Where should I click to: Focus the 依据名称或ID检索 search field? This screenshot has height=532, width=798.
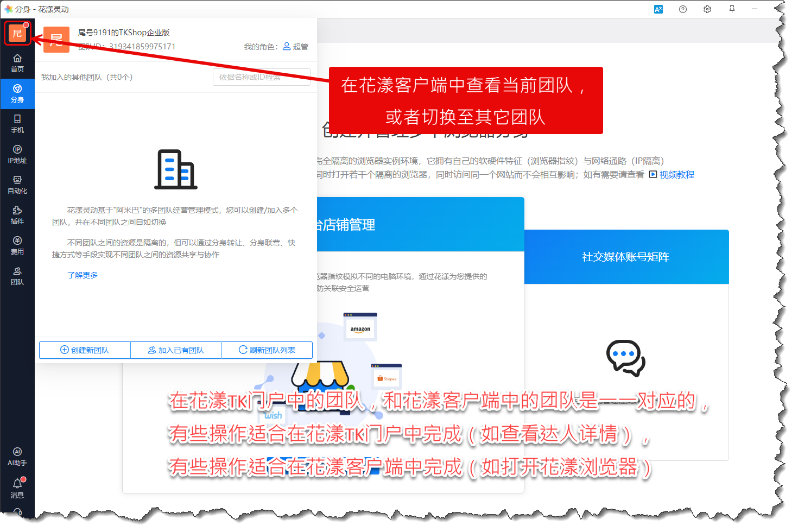(262, 77)
